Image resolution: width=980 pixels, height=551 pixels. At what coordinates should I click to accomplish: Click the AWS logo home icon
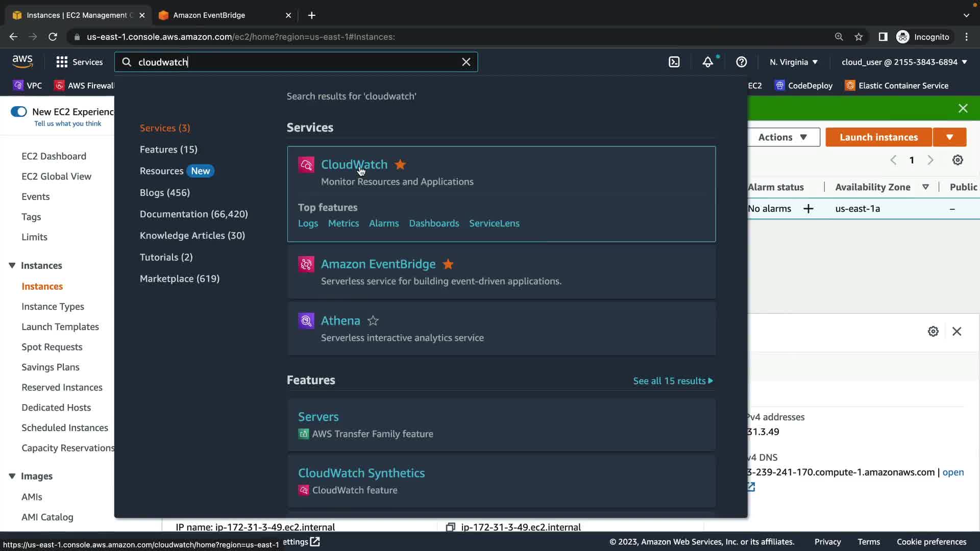[22, 62]
